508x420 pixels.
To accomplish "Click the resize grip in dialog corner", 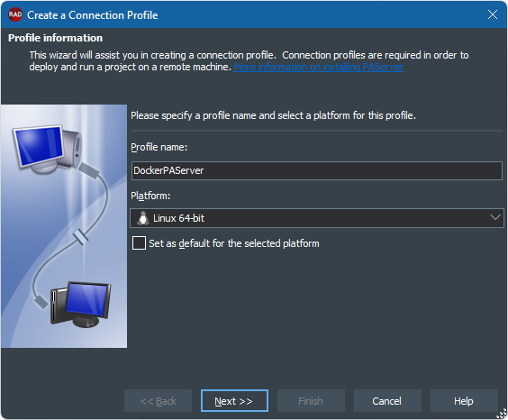I will 502,414.
